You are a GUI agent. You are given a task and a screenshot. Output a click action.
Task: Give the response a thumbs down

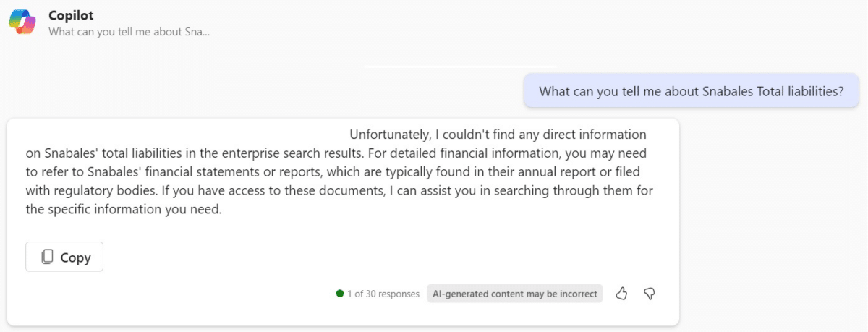pyautogui.click(x=650, y=294)
